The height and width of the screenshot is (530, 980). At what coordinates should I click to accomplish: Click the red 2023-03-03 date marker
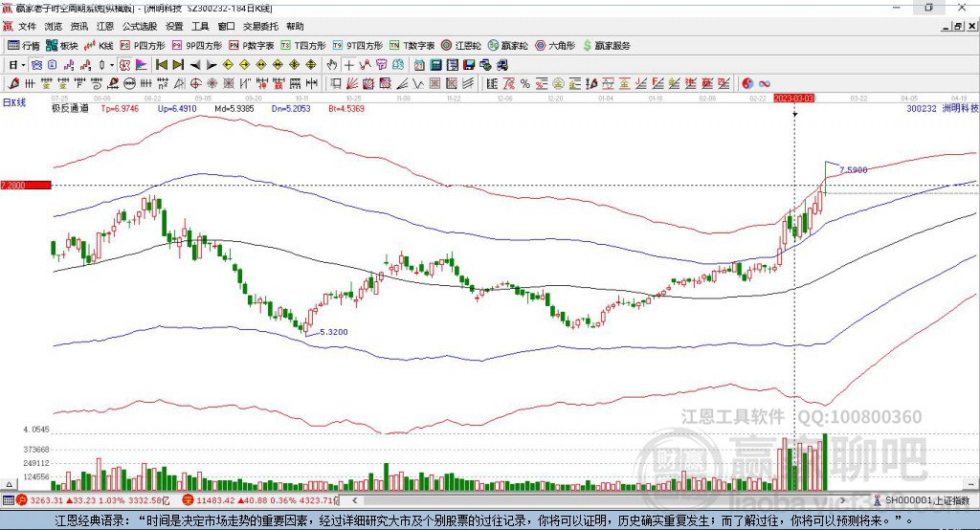pyautogui.click(x=794, y=99)
